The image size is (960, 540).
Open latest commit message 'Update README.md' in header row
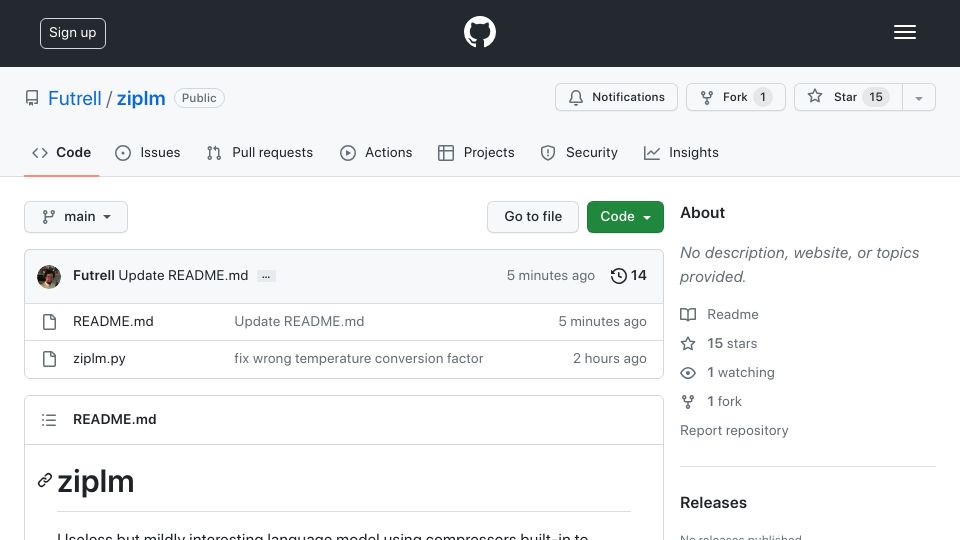click(x=183, y=276)
